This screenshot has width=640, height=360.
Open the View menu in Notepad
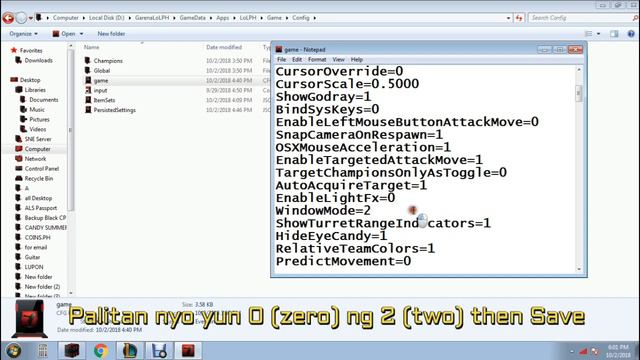(x=338, y=60)
